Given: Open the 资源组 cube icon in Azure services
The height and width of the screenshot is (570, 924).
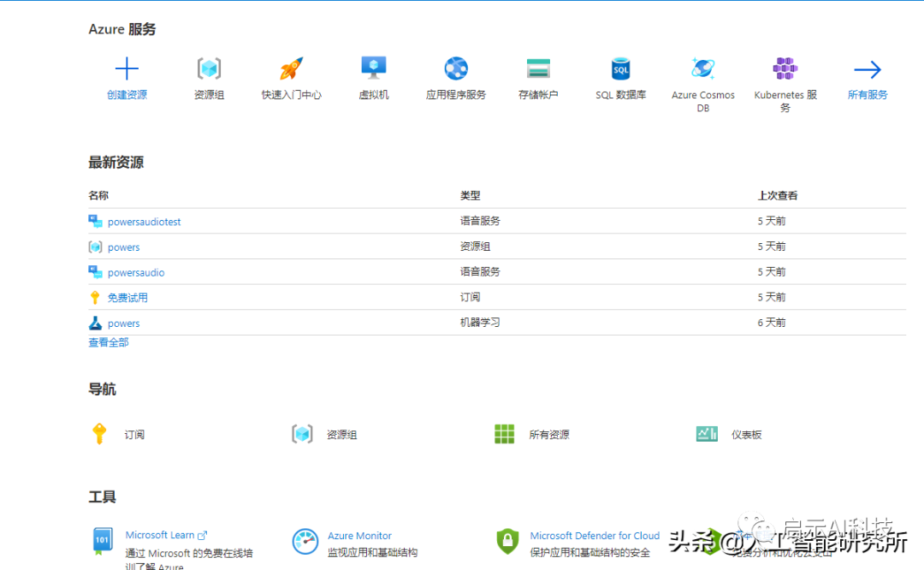Looking at the screenshot, I should [x=210, y=69].
